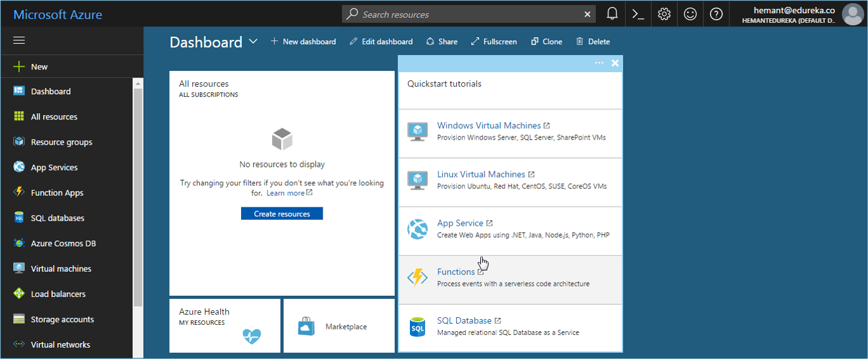The width and height of the screenshot is (868, 359).
Task: Enter Fullscreen mode from toolbar
Action: point(493,42)
